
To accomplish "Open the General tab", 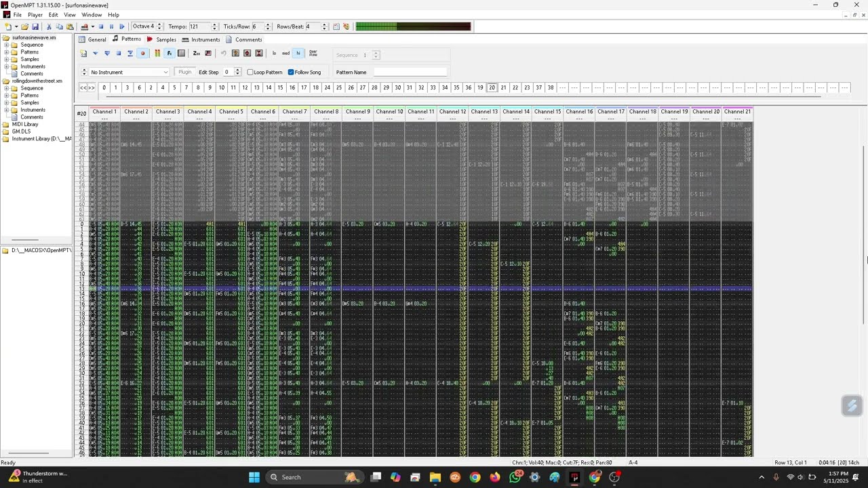I will [92, 39].
